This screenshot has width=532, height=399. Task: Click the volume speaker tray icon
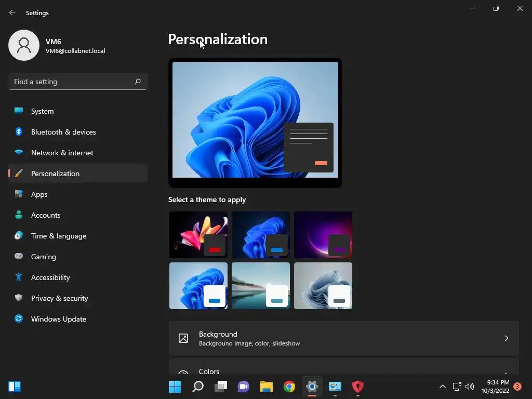tap(470, 387)
